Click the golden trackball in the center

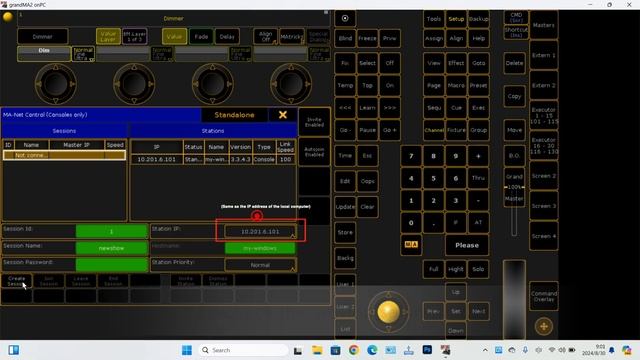coord(388,312)
